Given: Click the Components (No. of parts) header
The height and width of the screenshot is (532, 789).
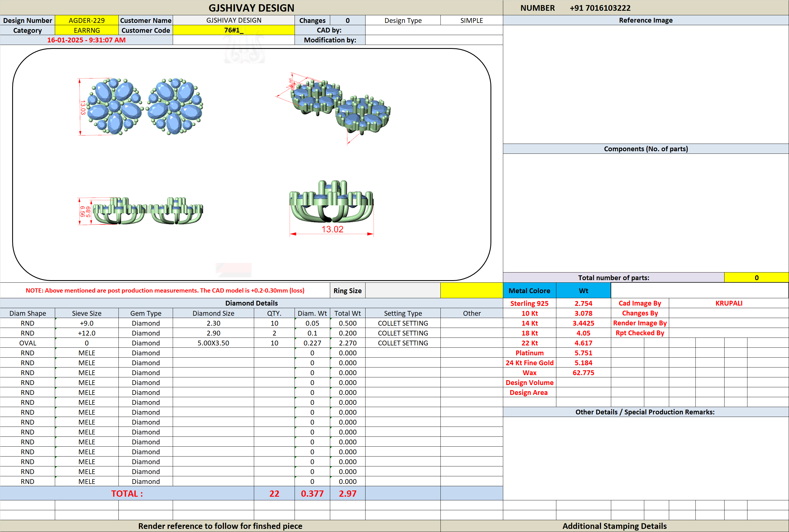Looking at the screenshot, I should coord(645,149).
